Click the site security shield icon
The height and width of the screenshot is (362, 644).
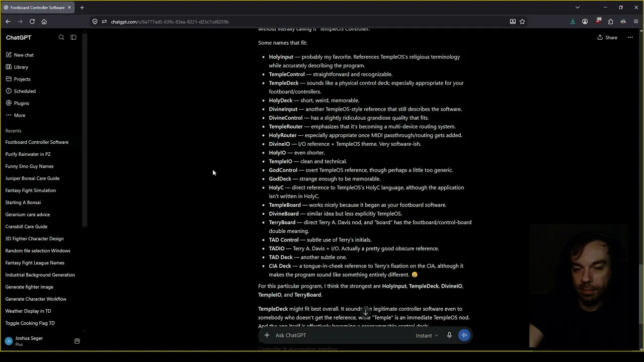coord(95,22)
